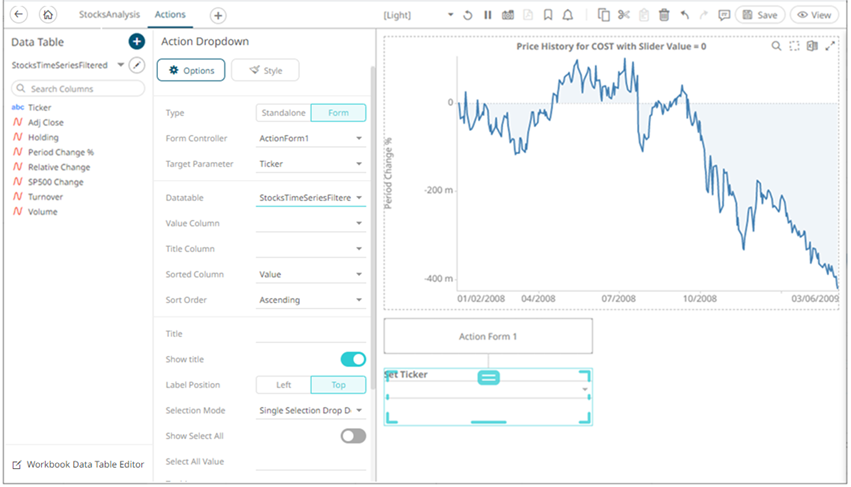Click the magnifier icon on the chart

point(777,46)
